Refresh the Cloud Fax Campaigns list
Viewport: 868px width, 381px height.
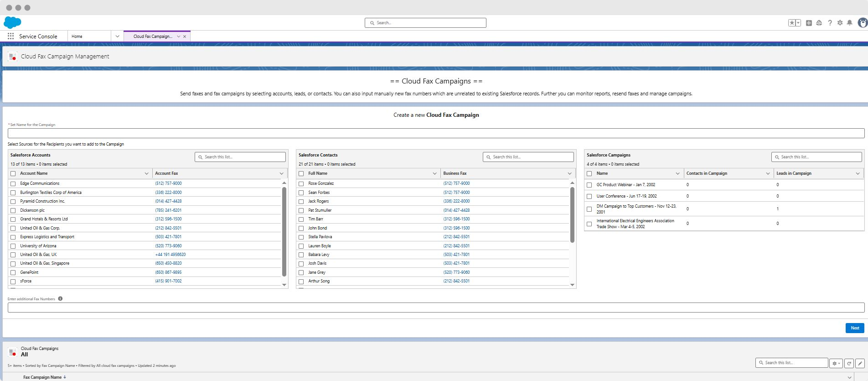(x=849, y=363)
